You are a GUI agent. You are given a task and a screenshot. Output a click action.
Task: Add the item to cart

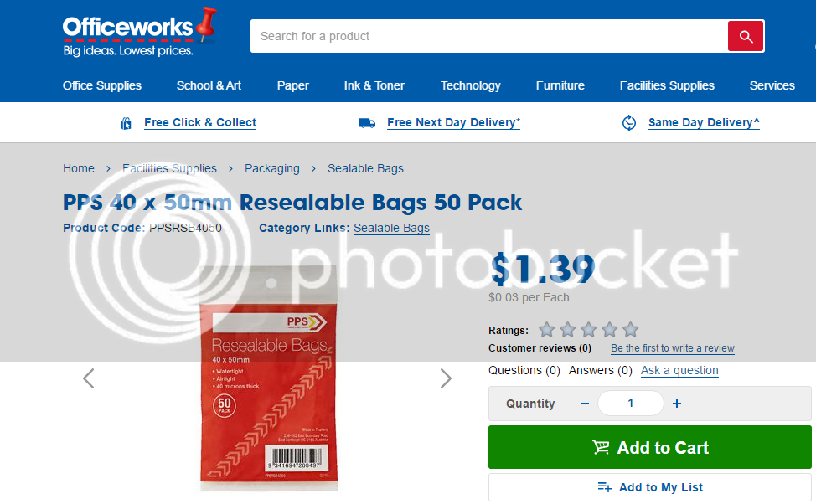tap(649, 447)
